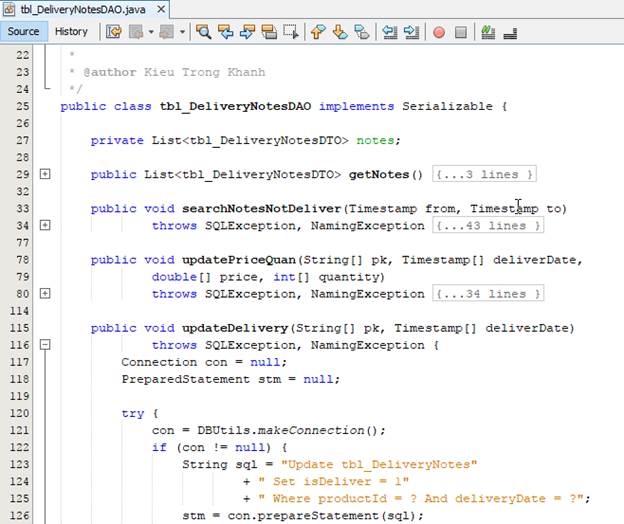
Task: Click makeConnection on line 121
Action: pyautogui.click(x=311, y=430)
